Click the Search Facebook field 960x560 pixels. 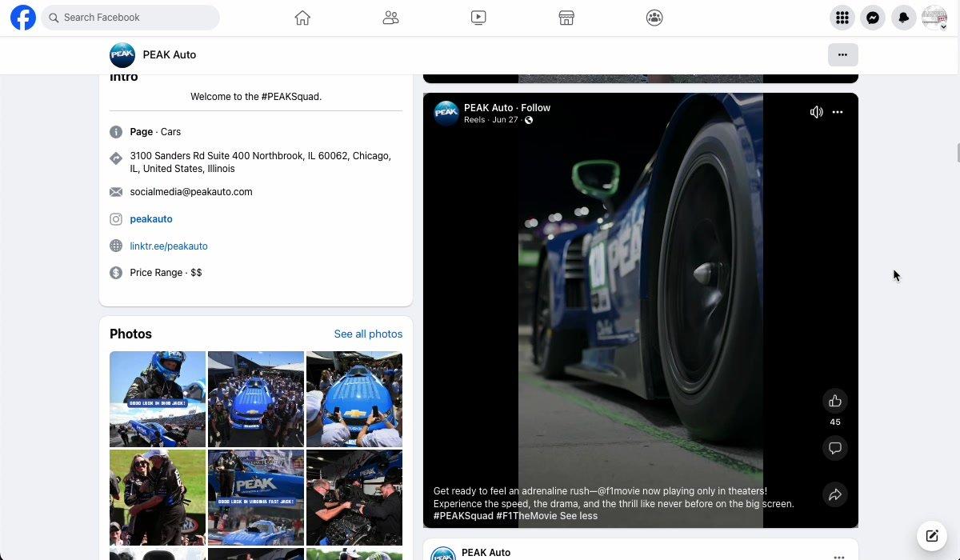(x=130, y=18)
